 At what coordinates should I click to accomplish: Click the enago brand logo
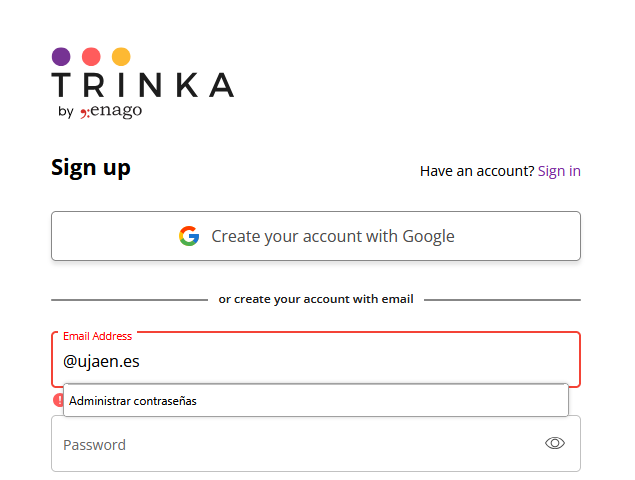pyautogui.click(x=111, y=111)
